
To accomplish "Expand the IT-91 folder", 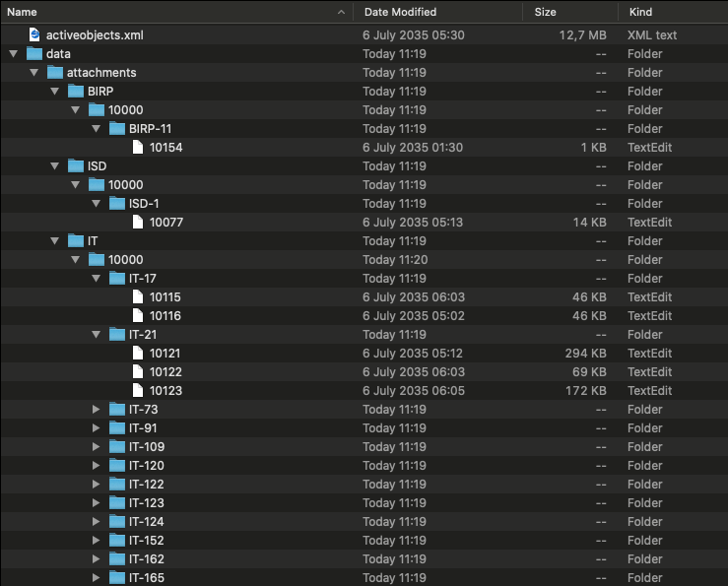I will click(x=97, y=428).
